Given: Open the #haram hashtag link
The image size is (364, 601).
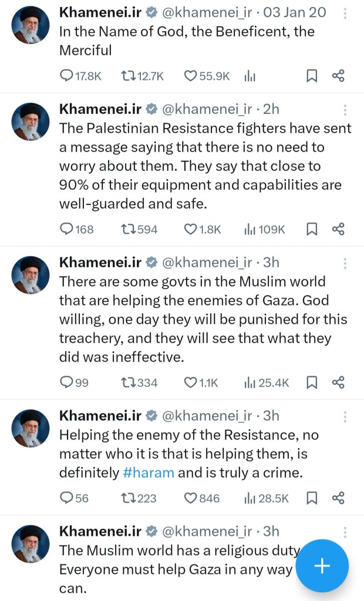Looking at the screenshot, I should pos(149,473).
